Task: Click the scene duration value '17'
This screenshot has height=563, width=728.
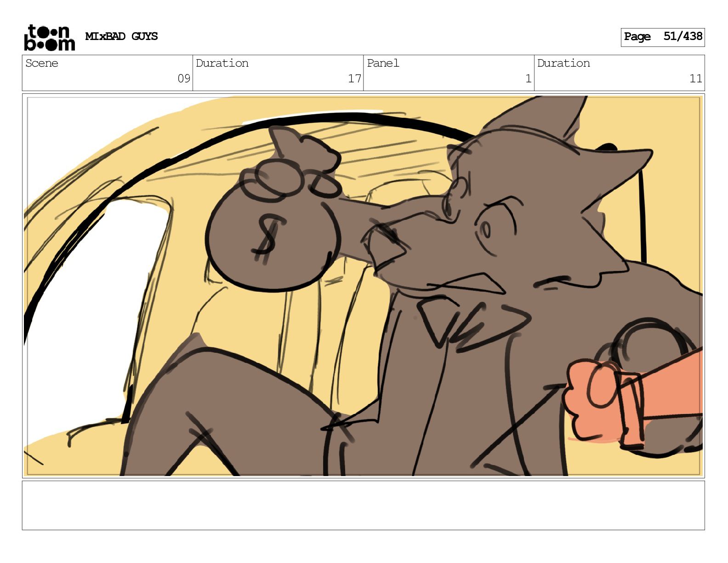Action: point(354,79)
